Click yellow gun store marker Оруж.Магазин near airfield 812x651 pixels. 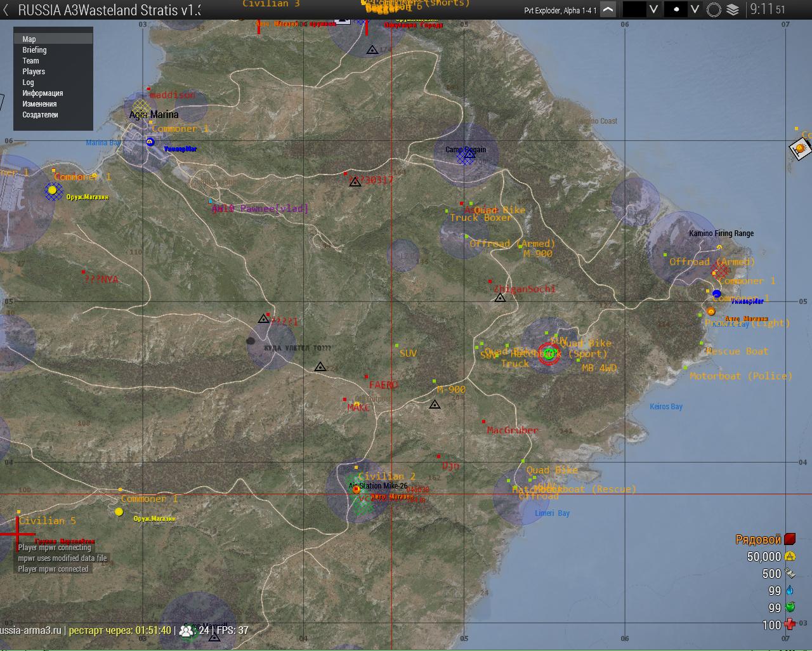click(x=52, y=190)
